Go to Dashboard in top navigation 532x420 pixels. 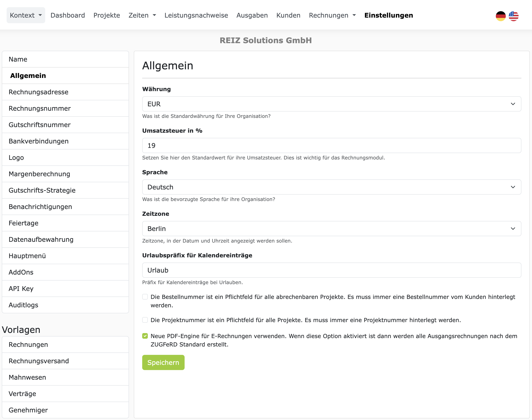(x=68, y=15)
